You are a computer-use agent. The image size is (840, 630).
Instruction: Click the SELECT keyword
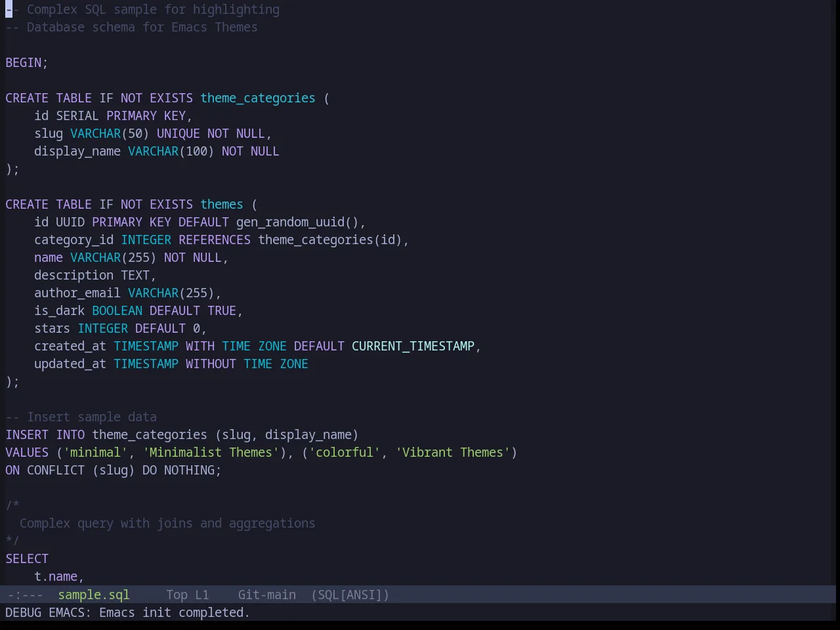[x=27, y=558]
